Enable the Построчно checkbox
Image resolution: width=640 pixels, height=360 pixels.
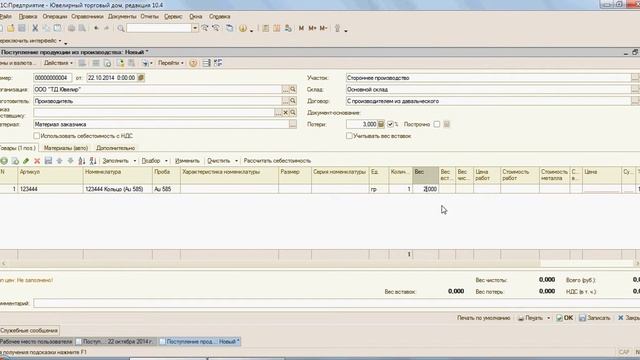click(x=437, y=124)
